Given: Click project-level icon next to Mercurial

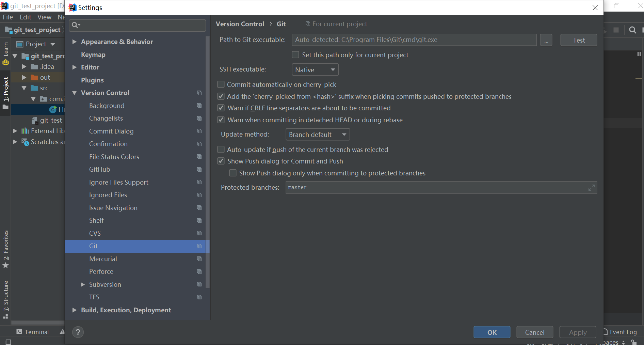Looking at the screenshot, I should (199, 259).
